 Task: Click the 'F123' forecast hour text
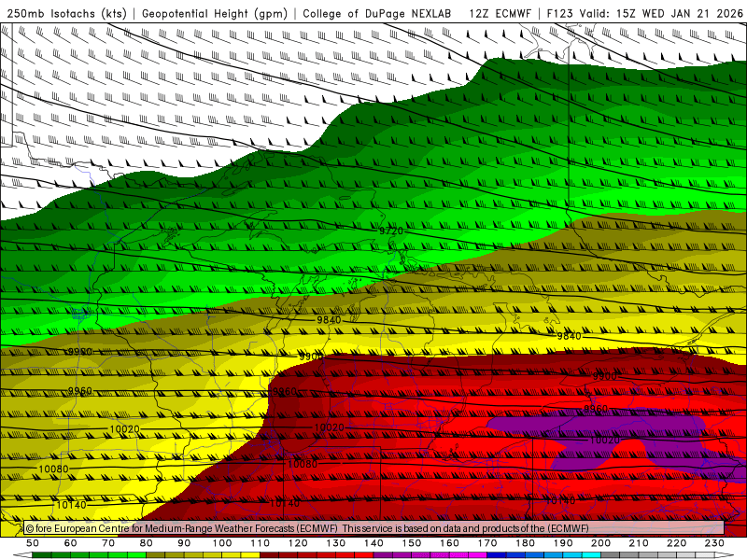560,14
